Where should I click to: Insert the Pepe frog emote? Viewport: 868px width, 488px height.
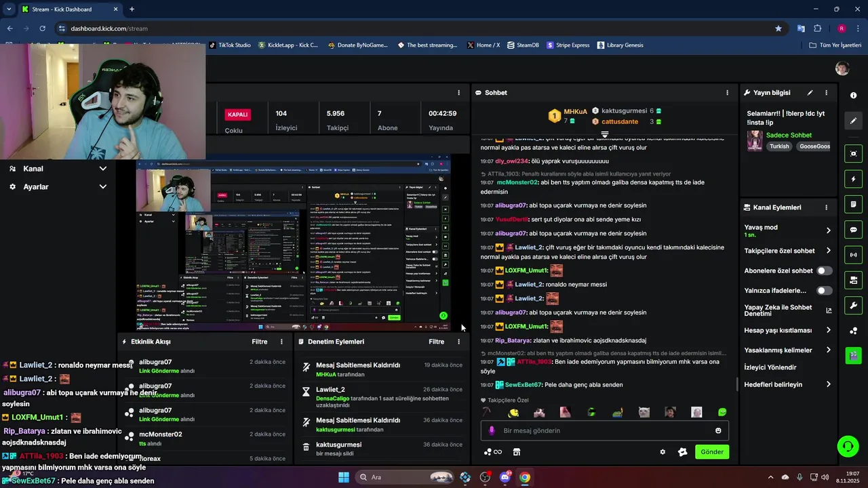click(617, 412)
